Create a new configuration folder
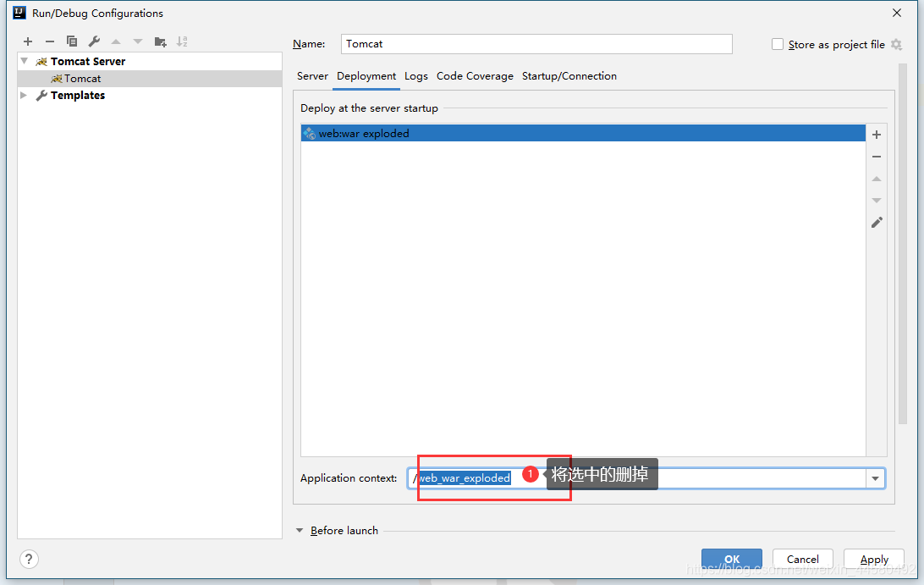The width and height of the screenshot is (924, 585). pos(160,41)
